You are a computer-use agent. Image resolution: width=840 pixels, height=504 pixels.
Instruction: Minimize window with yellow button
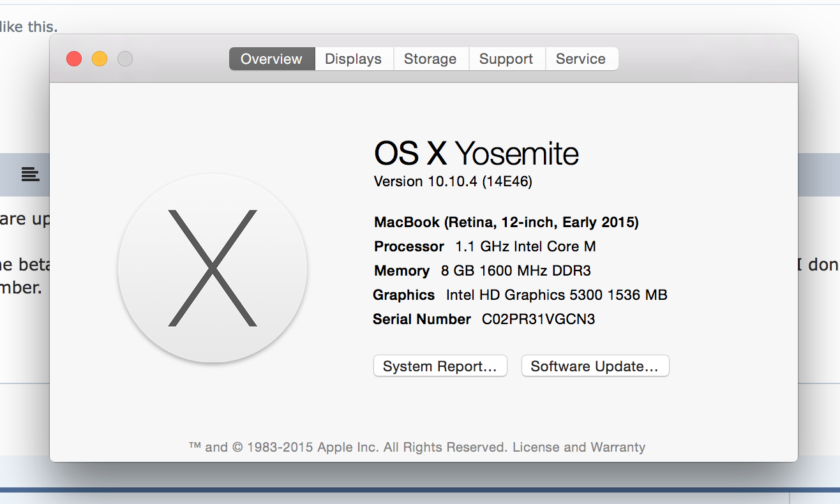point(100,59)
